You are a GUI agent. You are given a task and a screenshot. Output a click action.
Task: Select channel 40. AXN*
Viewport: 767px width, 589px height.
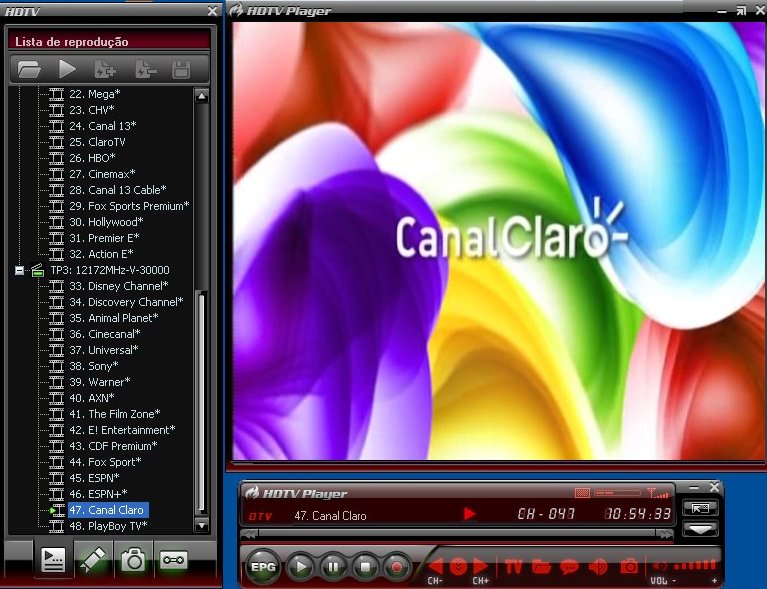[92, 398]
